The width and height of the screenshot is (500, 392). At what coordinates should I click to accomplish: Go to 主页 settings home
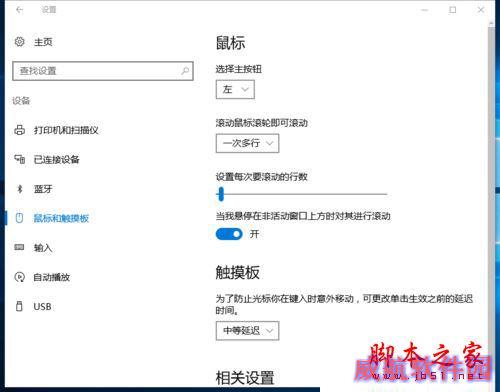click(x=43, y=42)
